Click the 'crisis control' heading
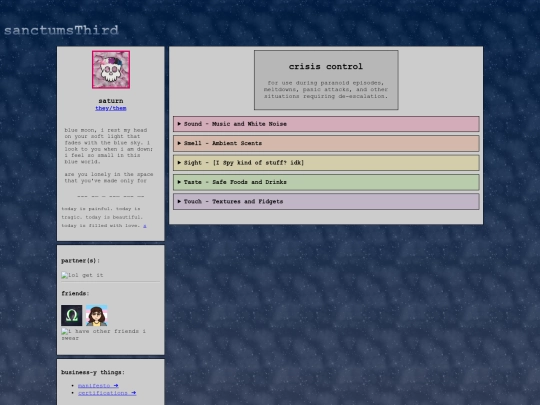 (326, 66)
